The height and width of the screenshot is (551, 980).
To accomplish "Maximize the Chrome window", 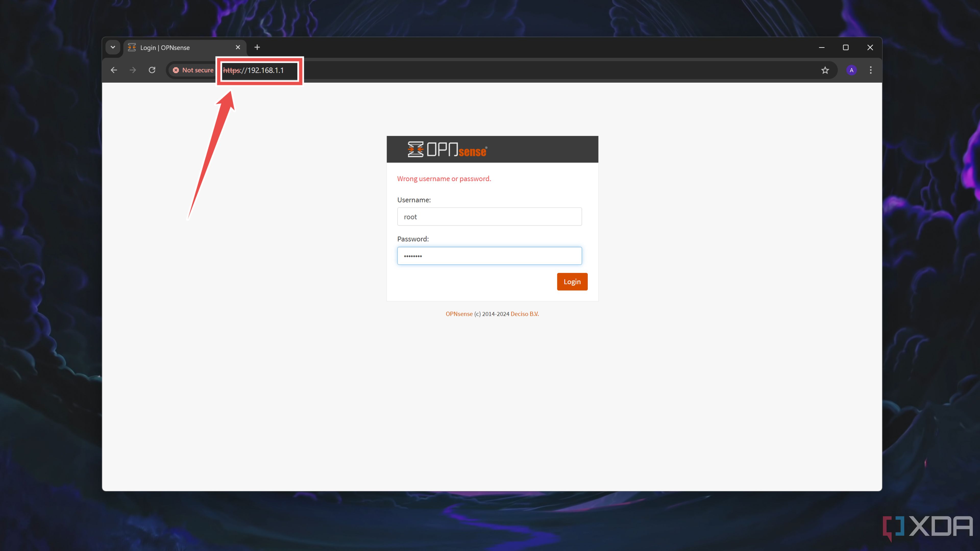I will click(x=845, y=47).
